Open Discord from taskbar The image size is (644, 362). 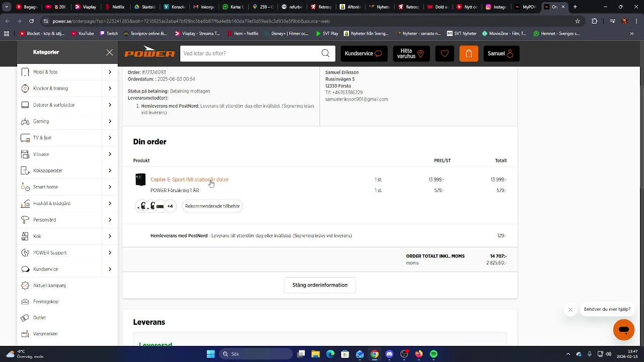pyautogui.click(x=389, y=354)
